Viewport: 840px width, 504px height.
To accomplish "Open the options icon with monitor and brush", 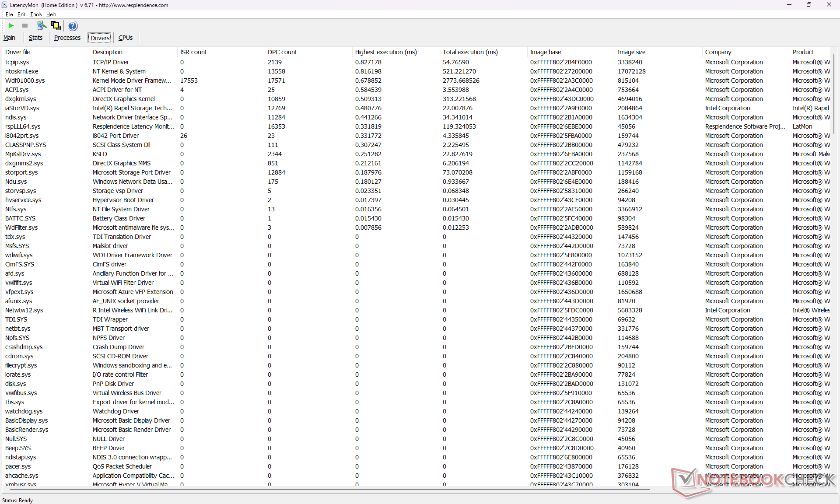I will (x=42, y=26).
